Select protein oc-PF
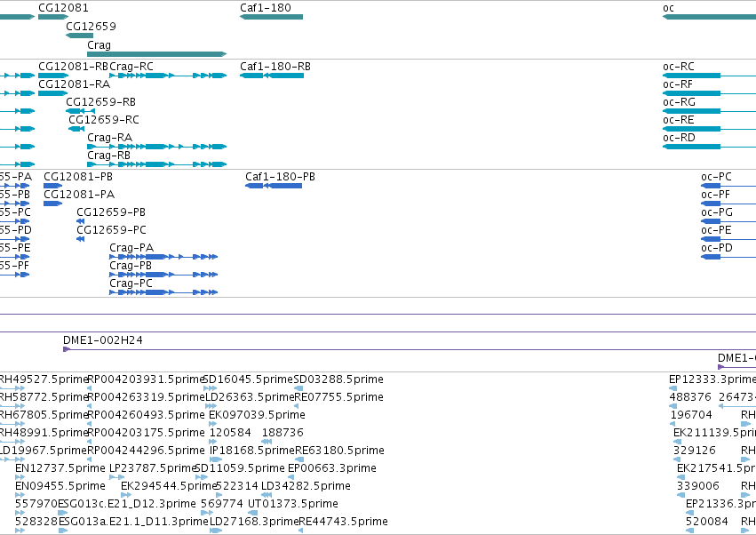The height and width of the screenshot is (535, 756). coord(728,204)
